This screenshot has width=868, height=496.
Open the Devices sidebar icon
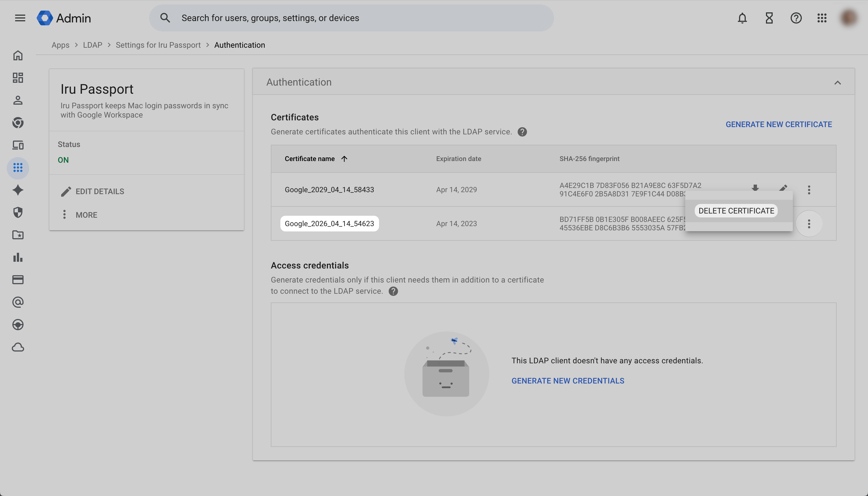point(18,145)
